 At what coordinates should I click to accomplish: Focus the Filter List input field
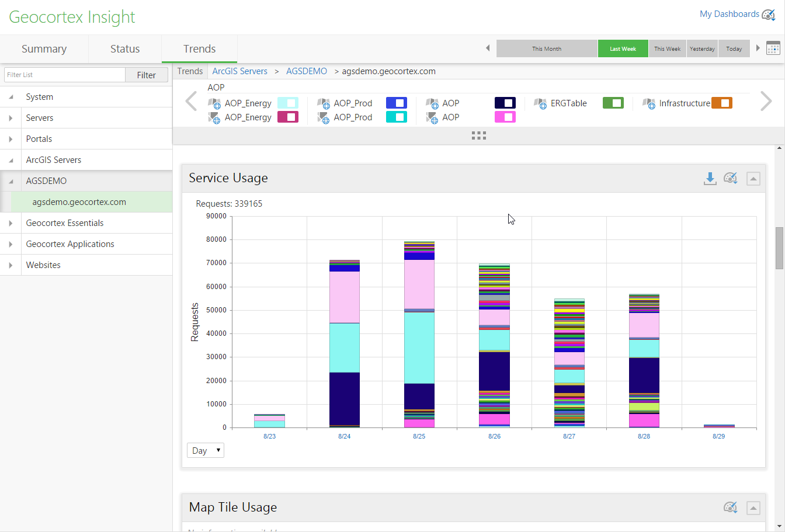[x=65, y=75]
